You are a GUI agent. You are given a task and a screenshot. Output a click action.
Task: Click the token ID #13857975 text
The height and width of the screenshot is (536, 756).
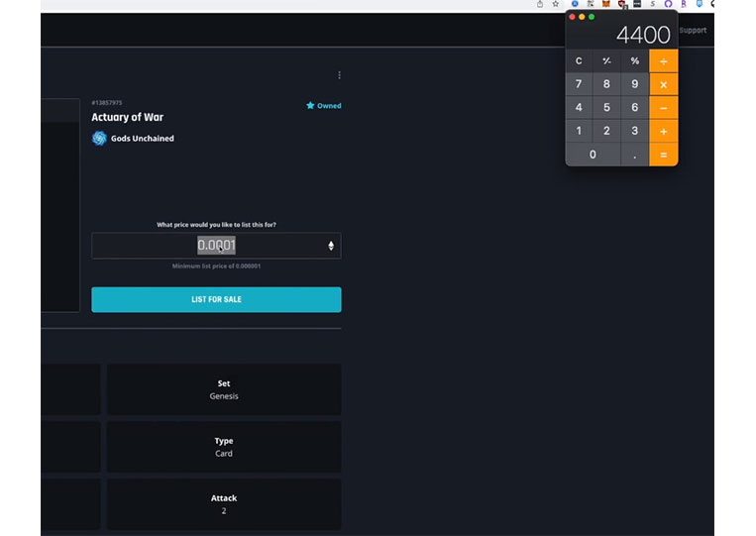[107, 103]
